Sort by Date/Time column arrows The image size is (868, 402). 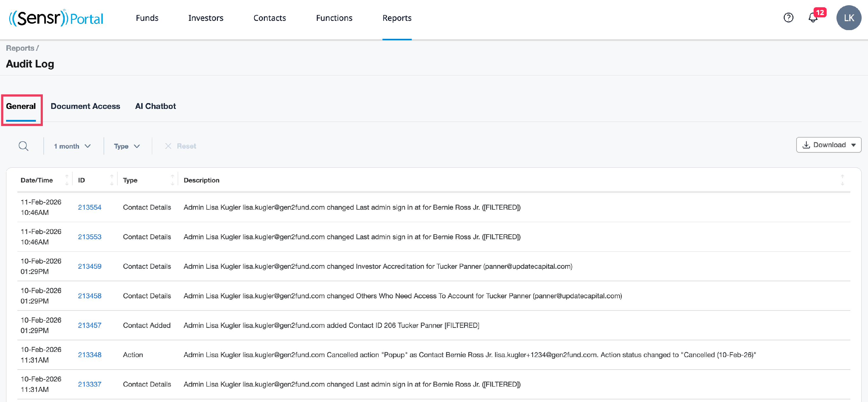coord(67,180)
